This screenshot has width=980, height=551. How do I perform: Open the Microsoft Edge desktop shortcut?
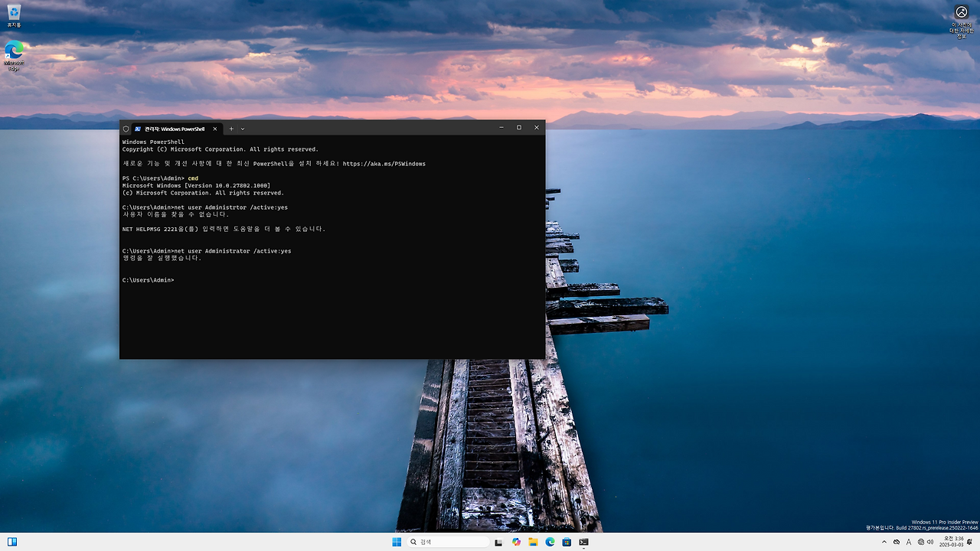(14, 56)
